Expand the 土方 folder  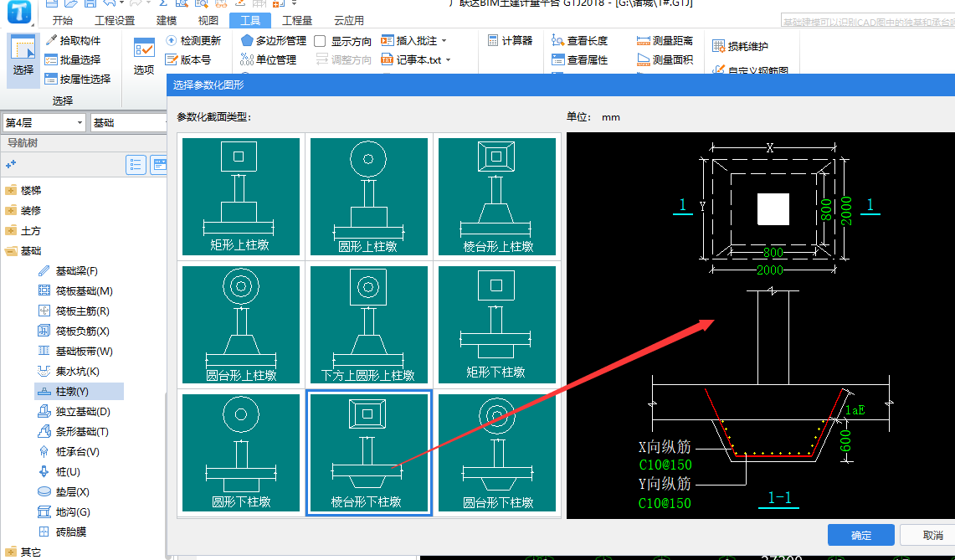[11, 230]
